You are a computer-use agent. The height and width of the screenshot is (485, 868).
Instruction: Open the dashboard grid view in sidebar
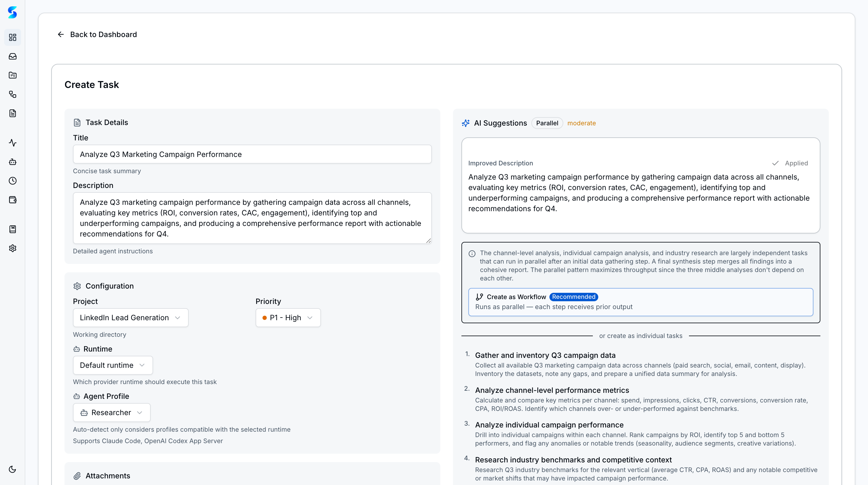[12, 37]
